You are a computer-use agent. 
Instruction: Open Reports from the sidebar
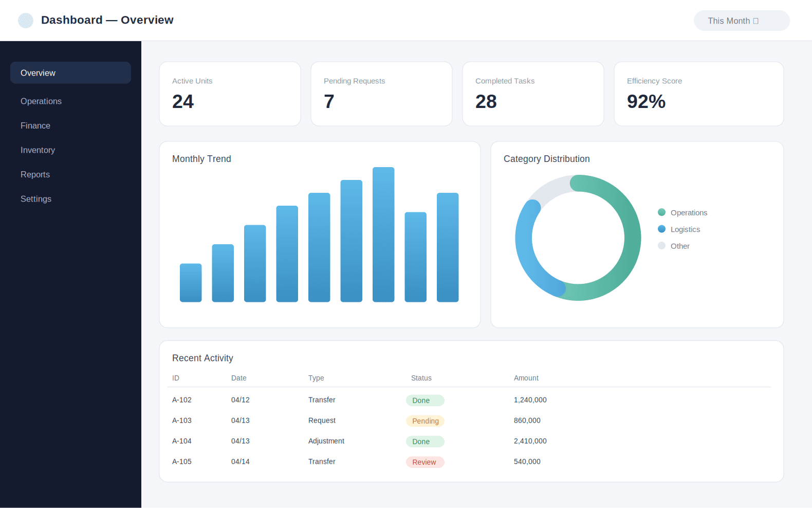pos(35,174)
